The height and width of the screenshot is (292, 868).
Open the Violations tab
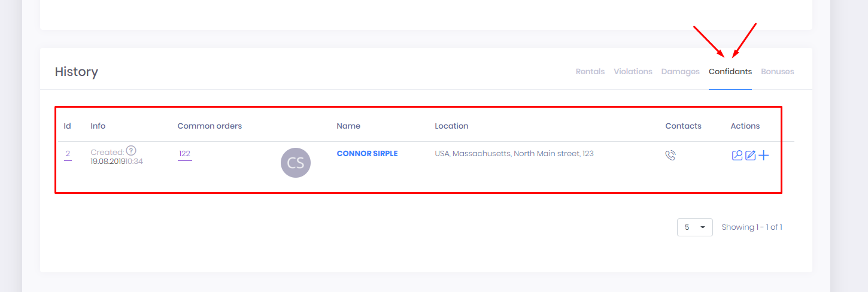[x=633, y=71]
